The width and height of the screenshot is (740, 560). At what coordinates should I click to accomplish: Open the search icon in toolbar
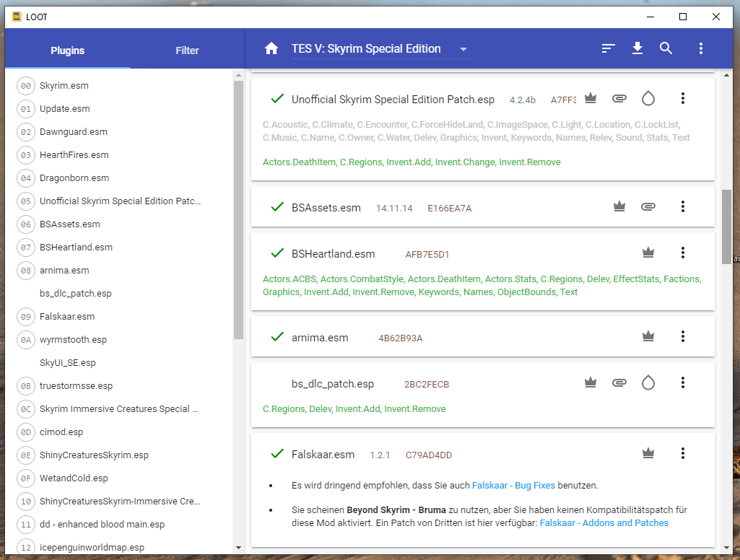666,48
